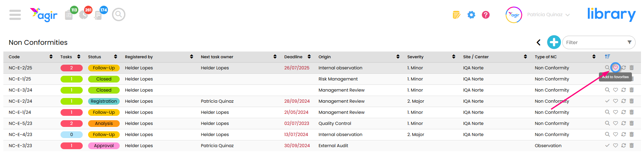The image size is (644, 167).
Task: Click the Analysis status of NC-E-5/23
Action: (x=104, y=123)
